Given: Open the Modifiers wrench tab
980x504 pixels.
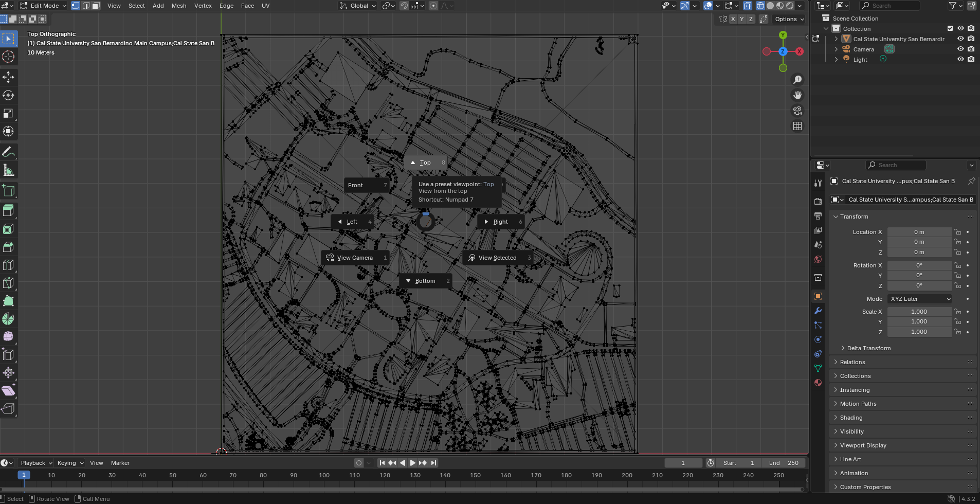Looking at the screenshot, I should coord(818,311).
